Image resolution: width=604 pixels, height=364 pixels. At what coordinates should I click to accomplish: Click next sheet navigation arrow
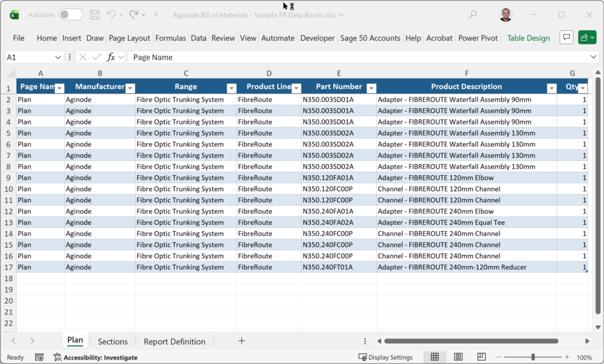point(32,341)
